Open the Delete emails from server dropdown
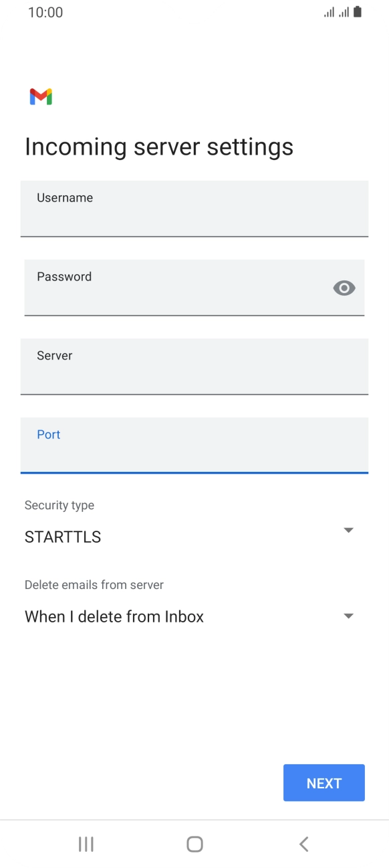This screenshot has height=868, width=389. pyautogui.click(x=348, y=615)
